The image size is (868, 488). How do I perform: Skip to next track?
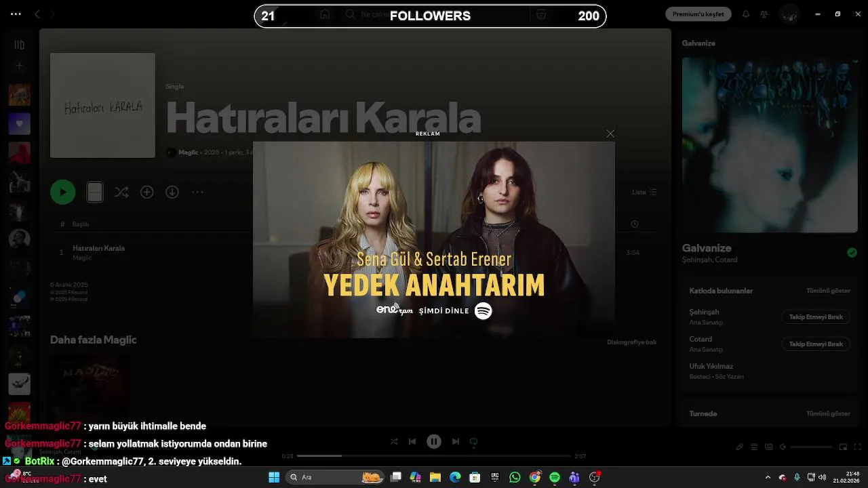point(456,441)
